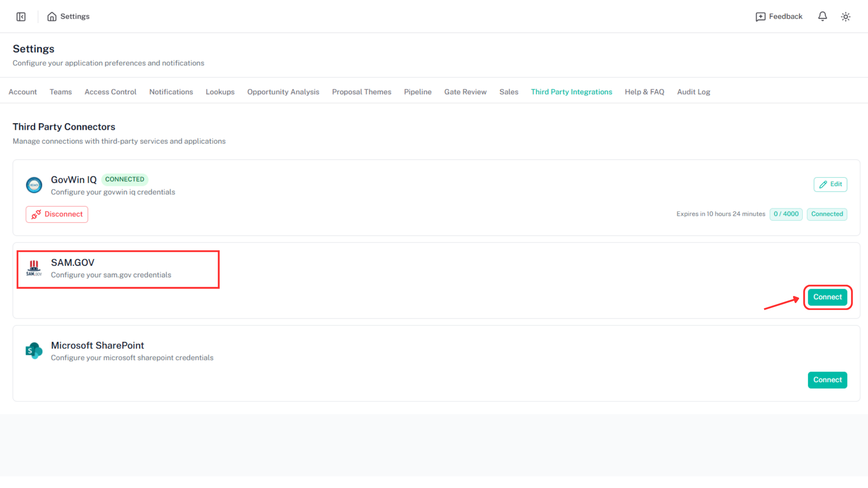Click the 'SAM.GOV' connector title

click(x=72, y=262)
